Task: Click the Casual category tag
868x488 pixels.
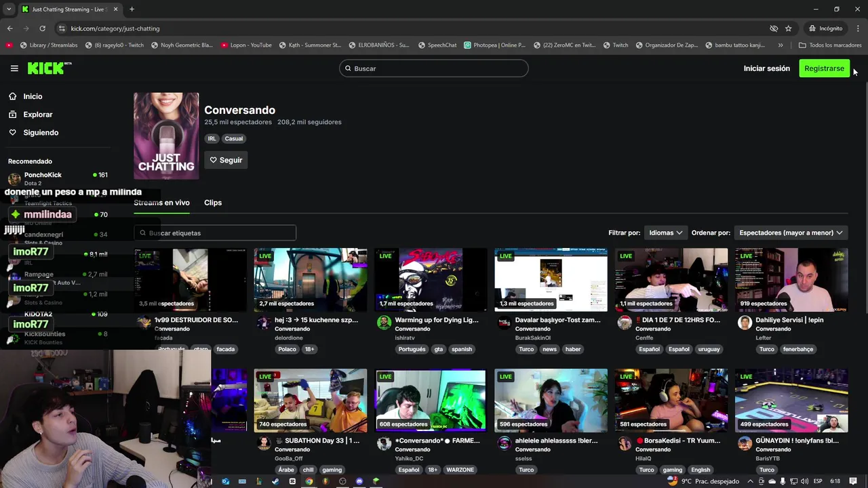Action: tap(233, 138)
